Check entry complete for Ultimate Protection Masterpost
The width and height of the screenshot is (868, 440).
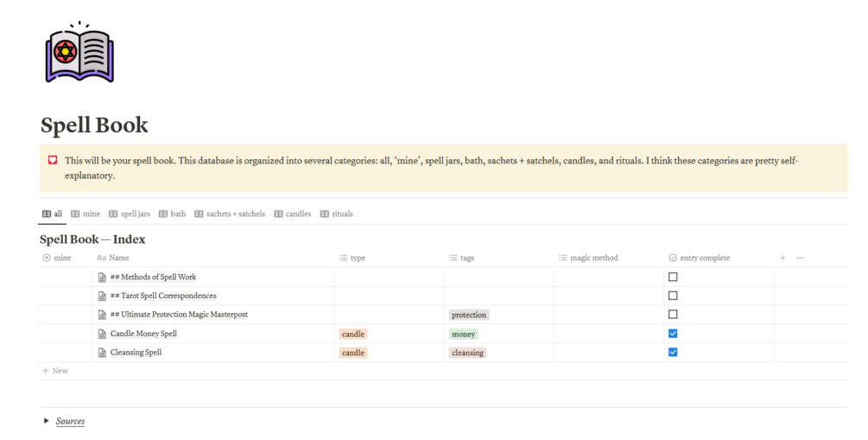click(x=673, y=314)
